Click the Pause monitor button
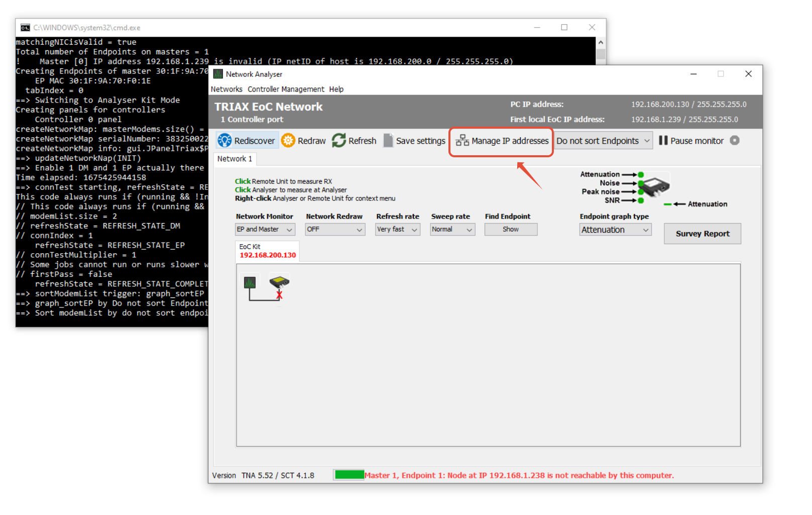Image resolution: width=812 pixels, height=515 pixels. coord(691,141)
